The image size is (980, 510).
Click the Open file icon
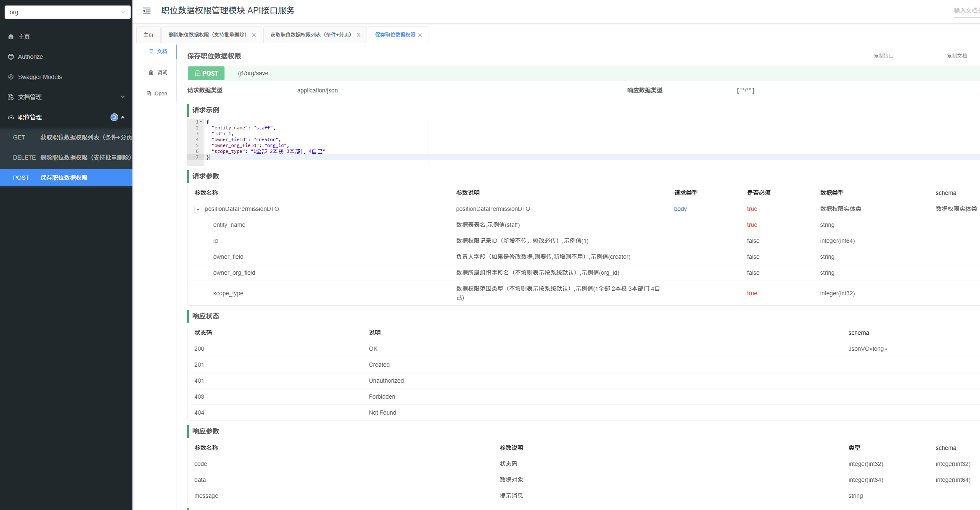[x=149, y=94]
